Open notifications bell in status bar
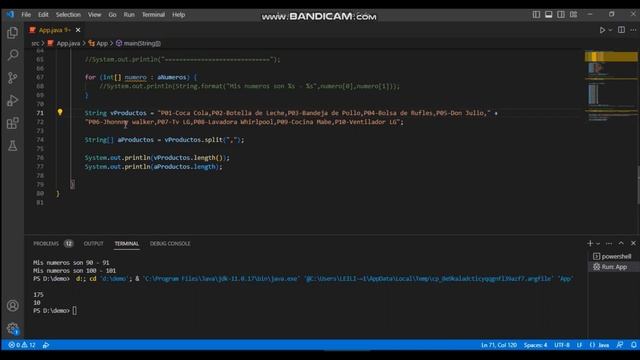Image resolution: width=640 pixels, height=360 pixels. click(633, 345)
